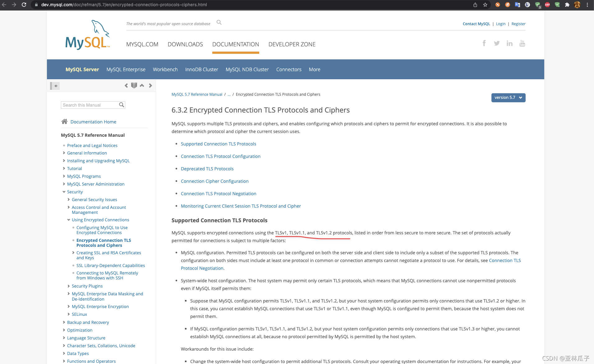Viewport: 594px width, 364px height.
Task: Select MySQL Enterprise in blue nav bar
Action: pos(126,69)
